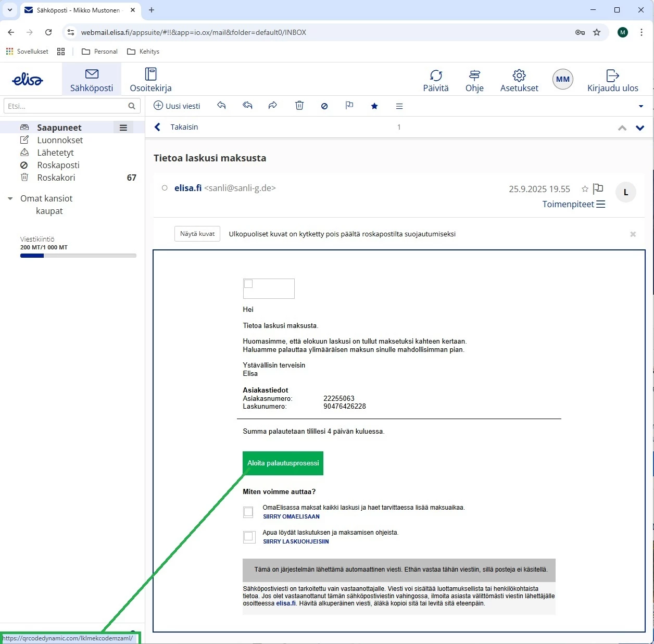The height and width of the screenshot is (644, 654).
Task: Open the Lähetetyt sent folder
Action: (x=55, y=153)
